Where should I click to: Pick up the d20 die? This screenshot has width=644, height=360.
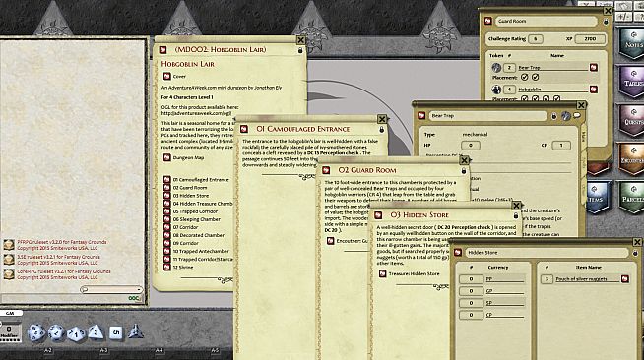(36, 332)
